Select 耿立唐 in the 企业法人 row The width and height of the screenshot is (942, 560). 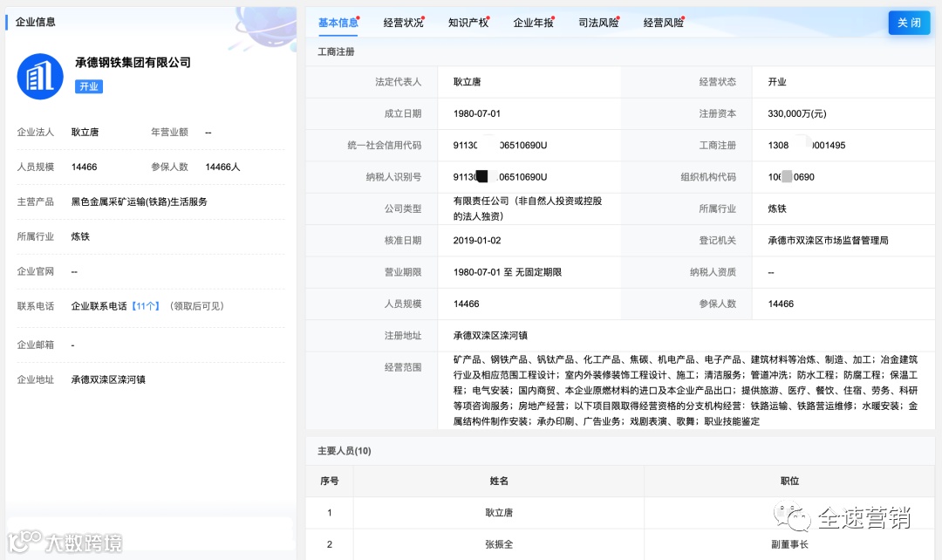[85, 133]
